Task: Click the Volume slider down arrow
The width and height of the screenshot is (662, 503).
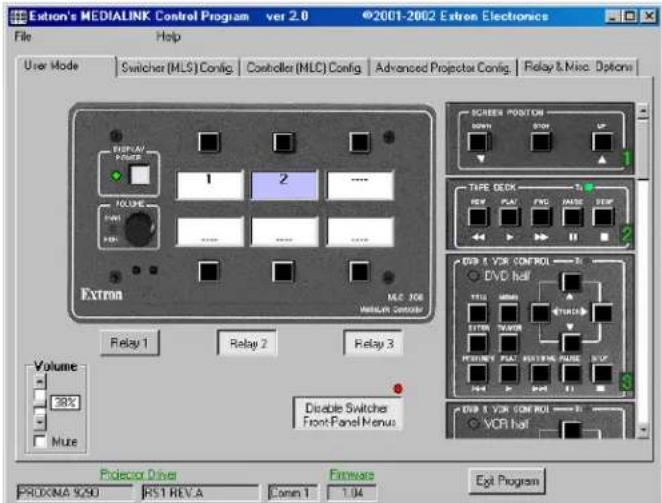Action: [x=40, y=421]
